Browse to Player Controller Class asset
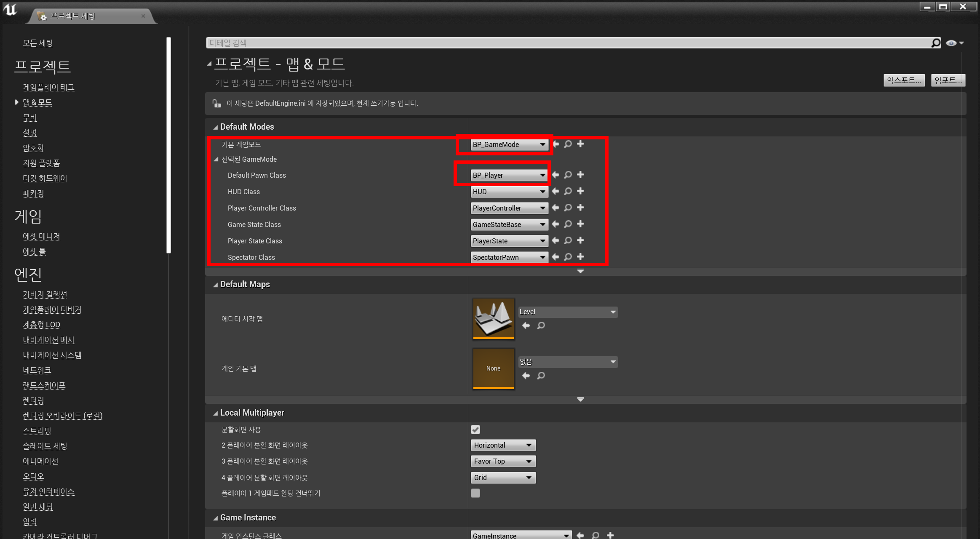Image resolution: width=980 pixels, height=539 pixels. click(x=568, y=208)
